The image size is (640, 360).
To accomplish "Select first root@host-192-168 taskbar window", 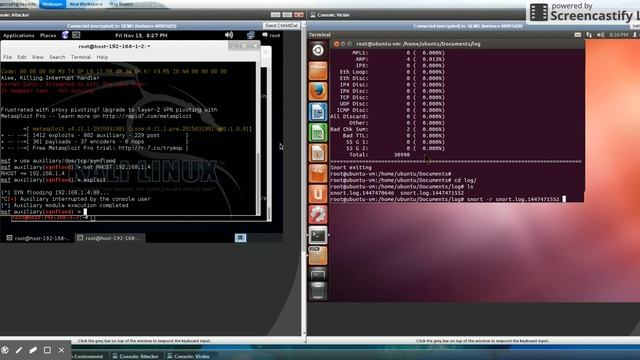I will 38,238.
